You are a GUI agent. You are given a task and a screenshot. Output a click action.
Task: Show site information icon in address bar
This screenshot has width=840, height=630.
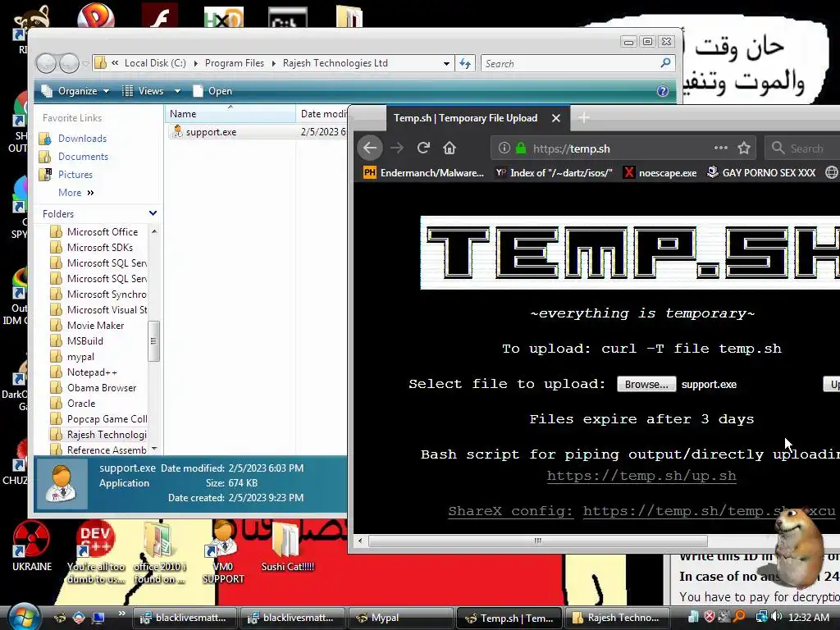click(x=504, y=148)
